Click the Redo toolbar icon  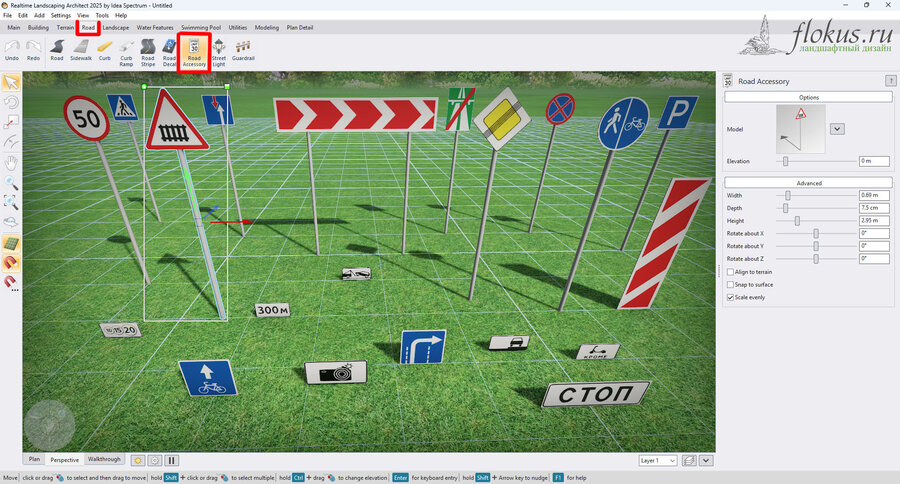(33, 51)
